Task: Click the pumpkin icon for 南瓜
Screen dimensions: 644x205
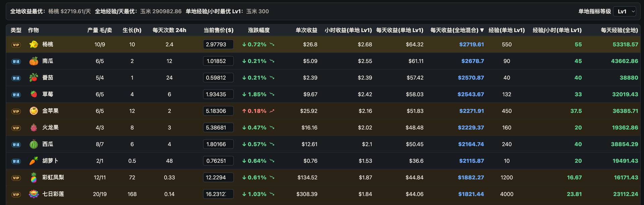Action: coord(34,61)
